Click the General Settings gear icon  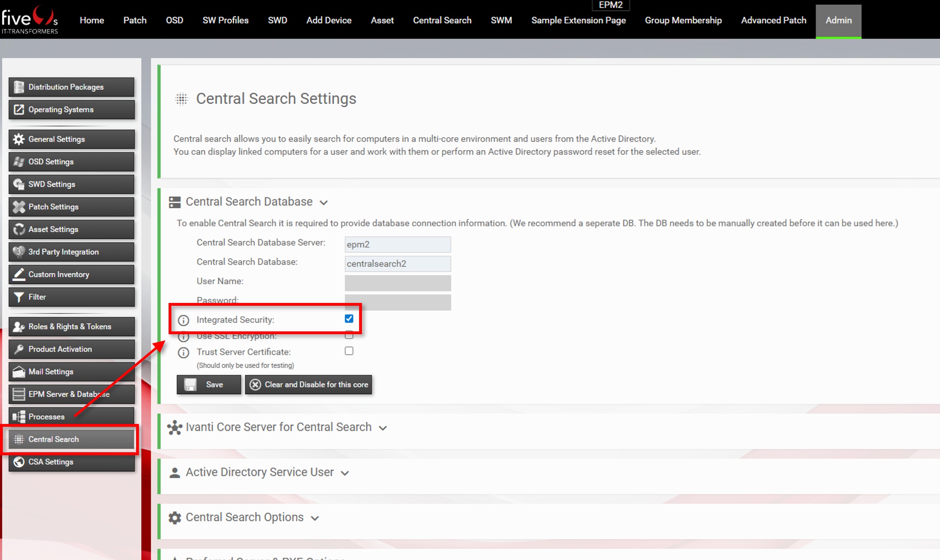(19, 139)
